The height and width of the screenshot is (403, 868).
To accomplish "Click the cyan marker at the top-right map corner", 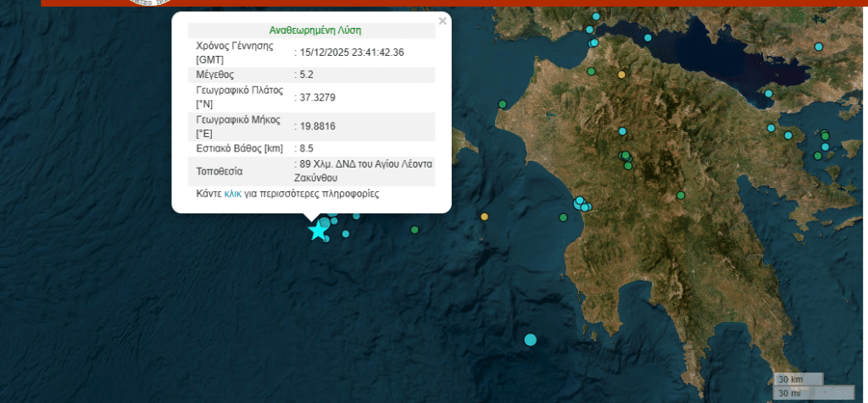I will pyautogui.click(x=819, y=45).
